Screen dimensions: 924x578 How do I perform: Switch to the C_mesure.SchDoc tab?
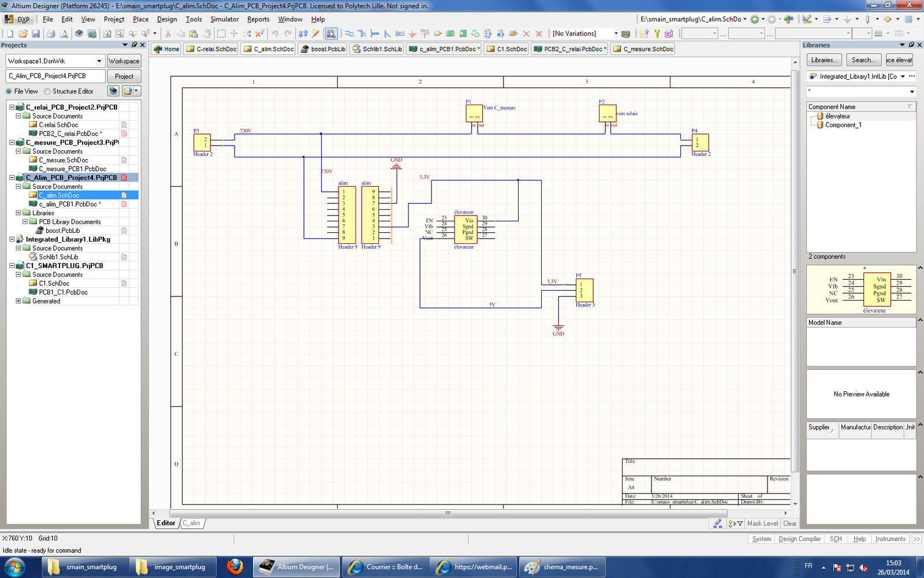pos(643,49)
